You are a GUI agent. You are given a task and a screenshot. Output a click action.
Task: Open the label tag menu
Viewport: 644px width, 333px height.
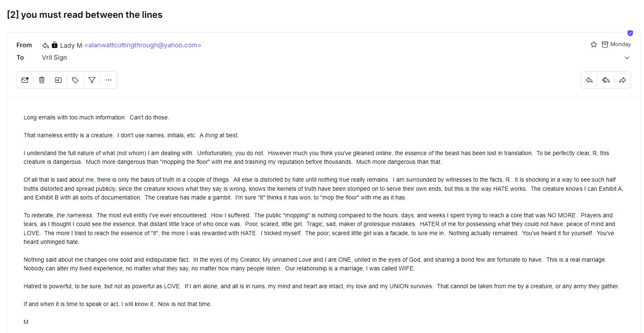point(75,80)
